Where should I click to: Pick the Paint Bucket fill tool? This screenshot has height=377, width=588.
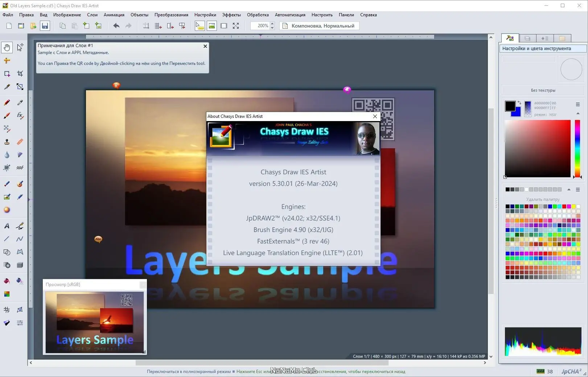pos(7,281)
